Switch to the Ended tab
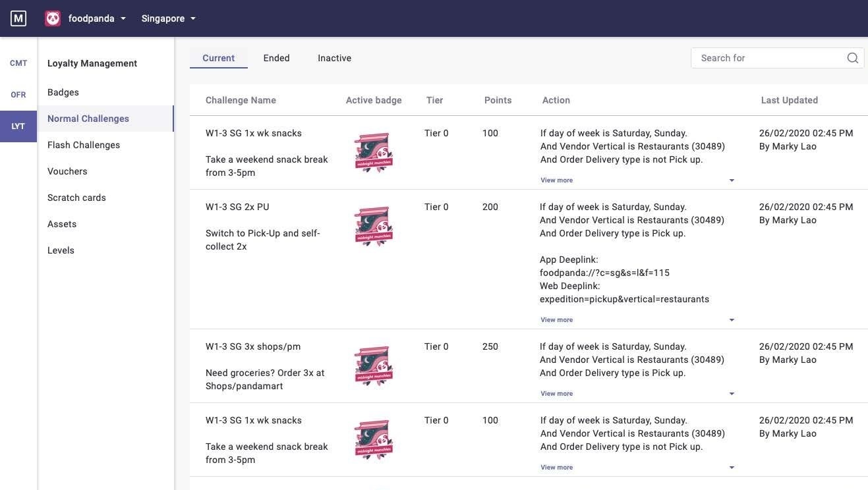This screenshot has height=490, width=868. coord(276,58)
